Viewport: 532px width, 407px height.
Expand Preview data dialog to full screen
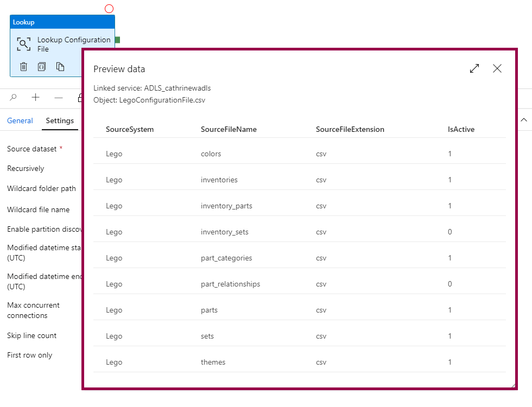point(474,68)
